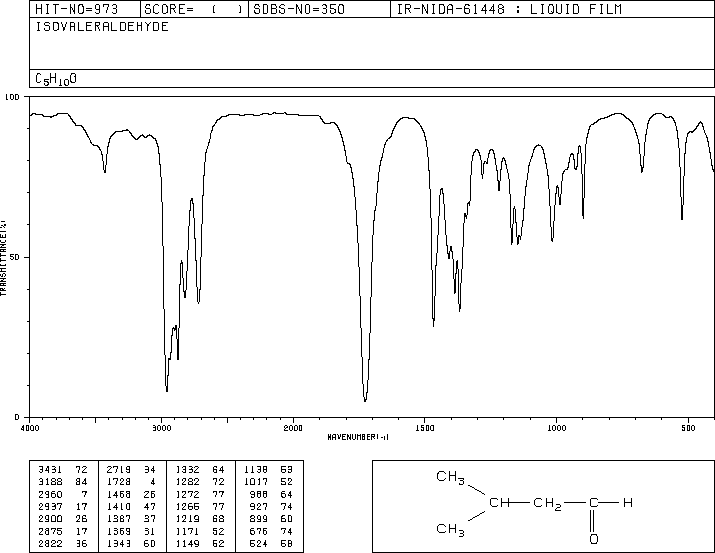Click transmittance value 31 beside 1369

150,532
